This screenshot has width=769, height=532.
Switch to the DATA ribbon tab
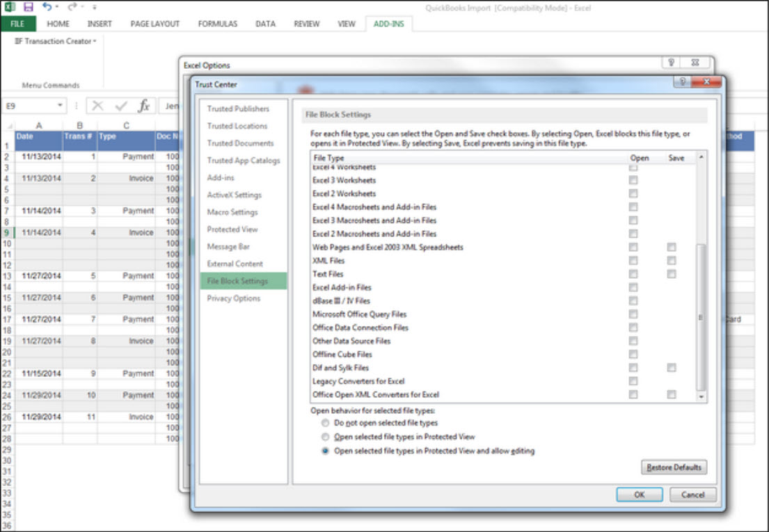265,24
